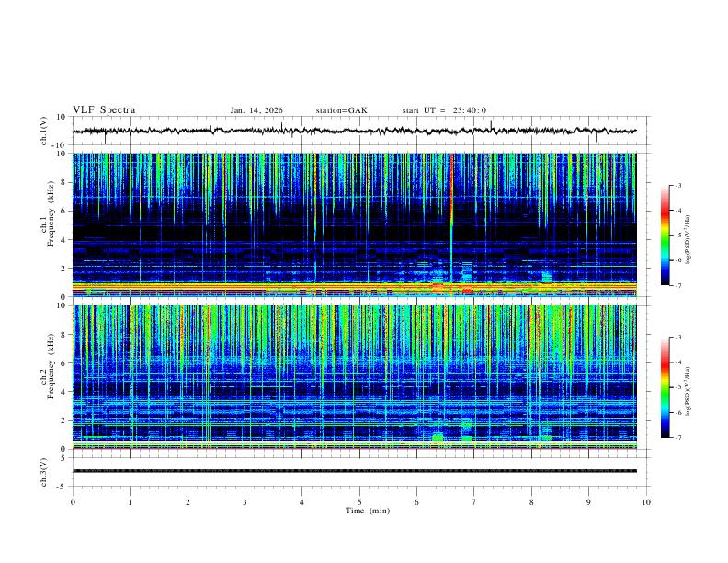Click the "Time (min)" axis title

[368, 511]
